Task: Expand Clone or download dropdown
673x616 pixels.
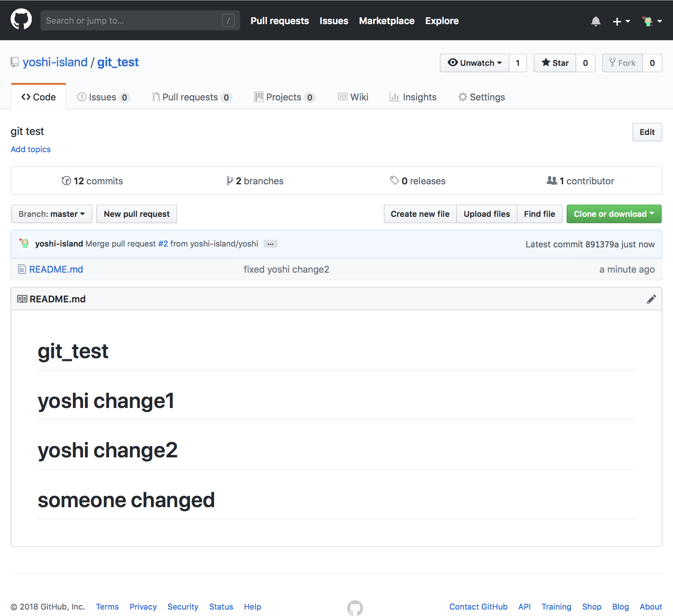Action: 614,214
